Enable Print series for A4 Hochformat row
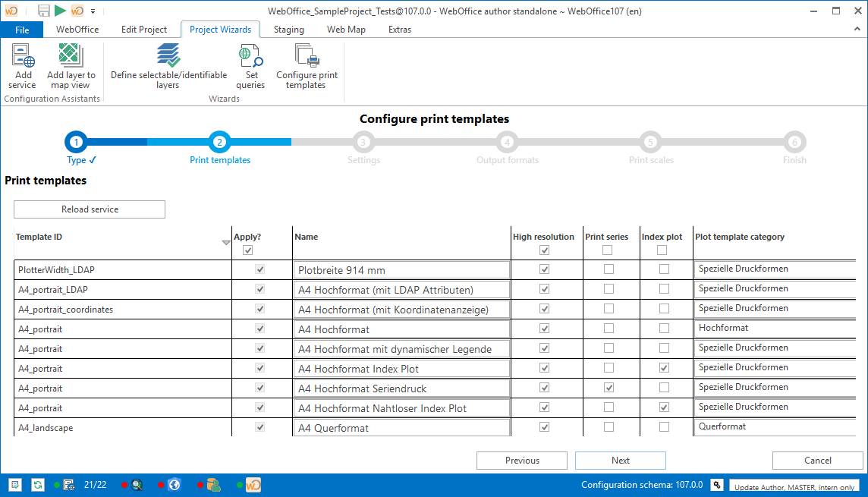868x497 pixels. tap(608, 329)
